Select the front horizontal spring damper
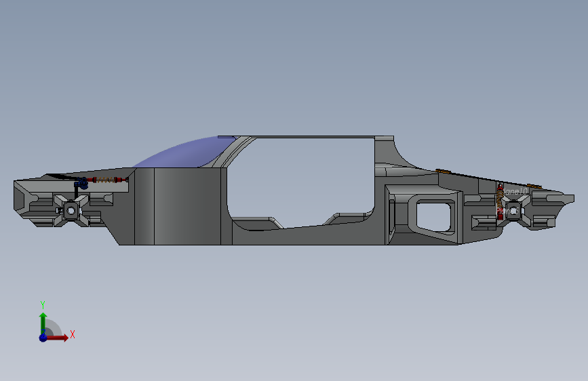Viewport: 588px width, 381px height. (x=109, y=180)
